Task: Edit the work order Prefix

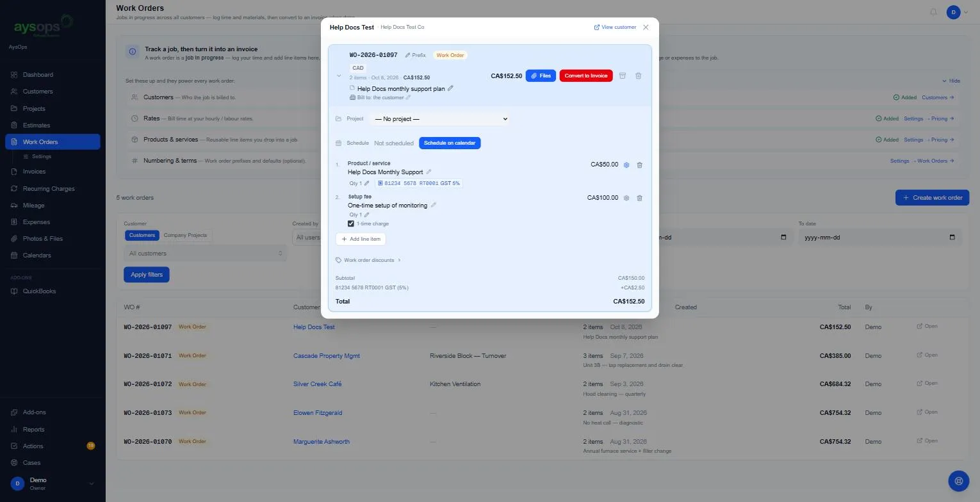Action: 415,55
